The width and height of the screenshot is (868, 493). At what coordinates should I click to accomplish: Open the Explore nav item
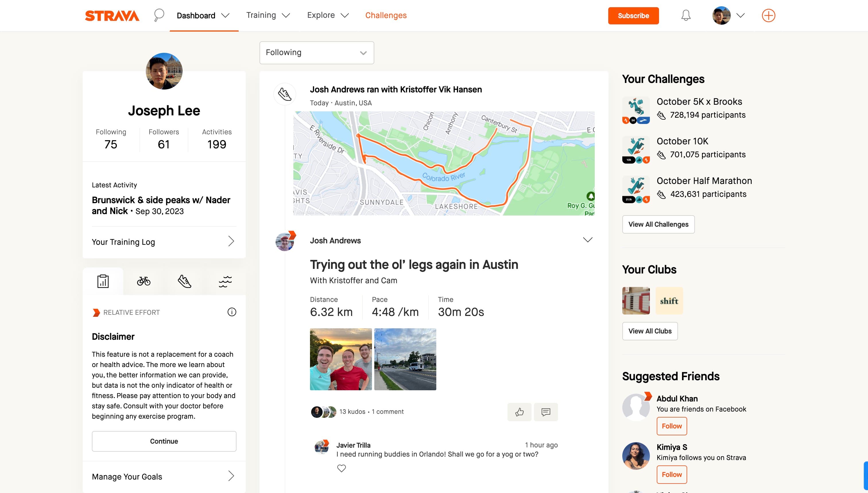coord(321,15)
